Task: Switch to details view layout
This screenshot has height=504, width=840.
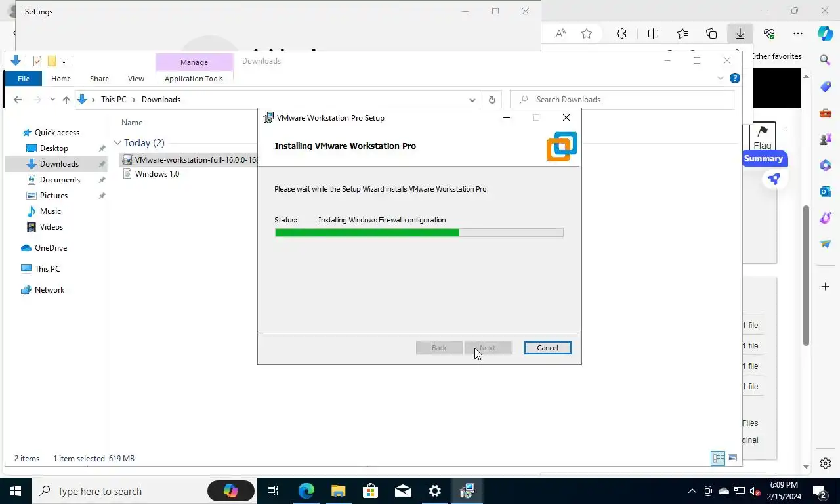Action: coord(718,458)
